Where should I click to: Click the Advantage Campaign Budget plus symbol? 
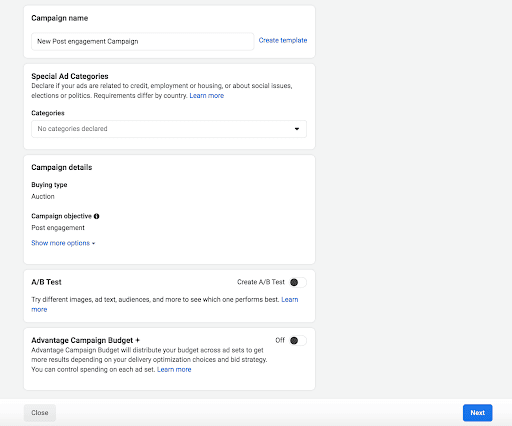click(x=137, y=340)
